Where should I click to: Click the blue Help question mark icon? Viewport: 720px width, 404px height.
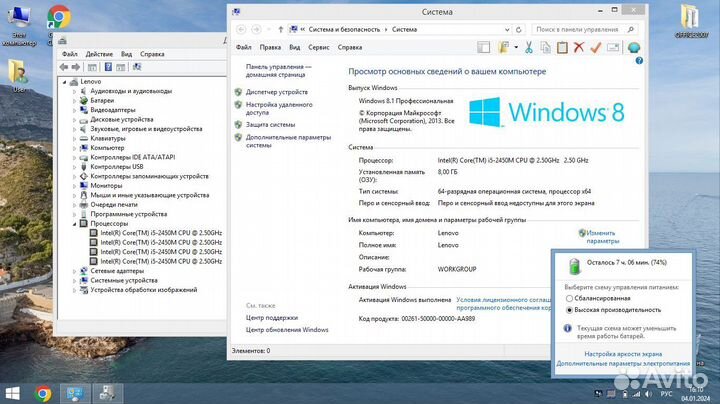tap(639, 61)
